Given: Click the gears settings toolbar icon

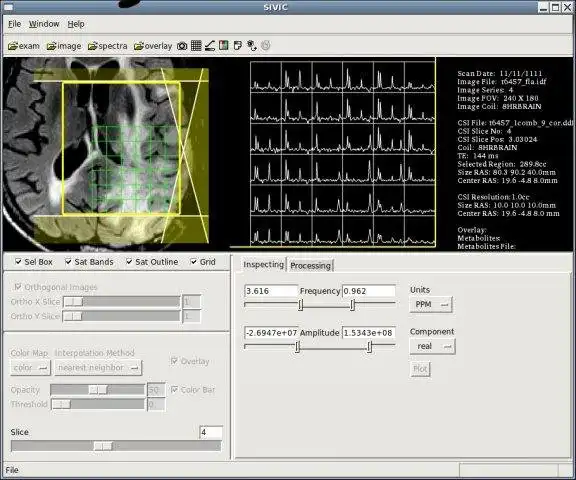Looking at the screenshot, I should [252, 46].
